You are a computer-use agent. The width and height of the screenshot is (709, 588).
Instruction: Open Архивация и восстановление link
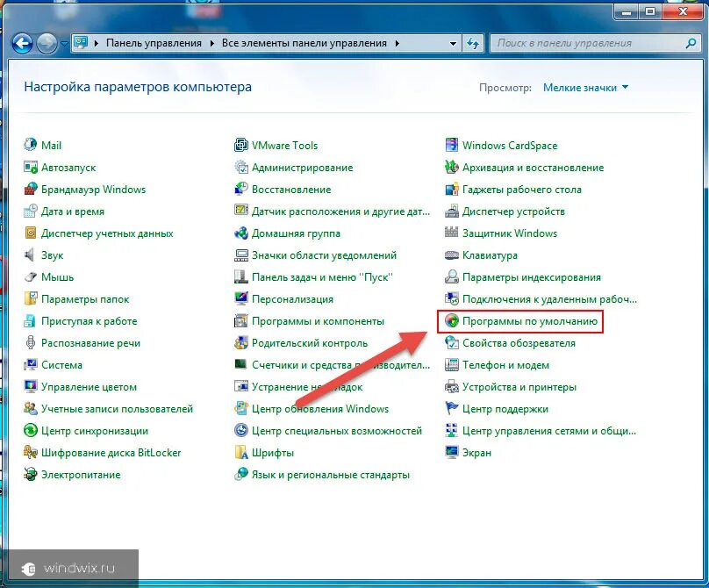pos(534,168)
